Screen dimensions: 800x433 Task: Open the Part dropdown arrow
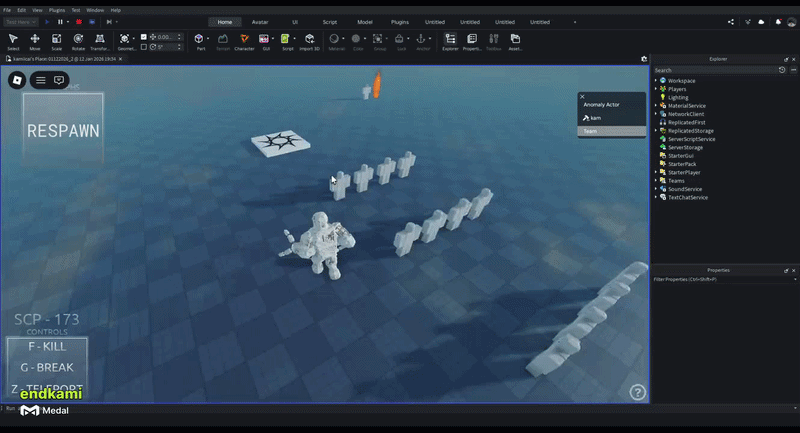click(208, 39)
